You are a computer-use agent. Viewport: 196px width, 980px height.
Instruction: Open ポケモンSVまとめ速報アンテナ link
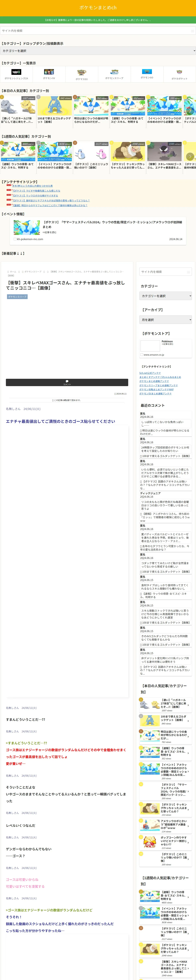click(x=155, y=394)
